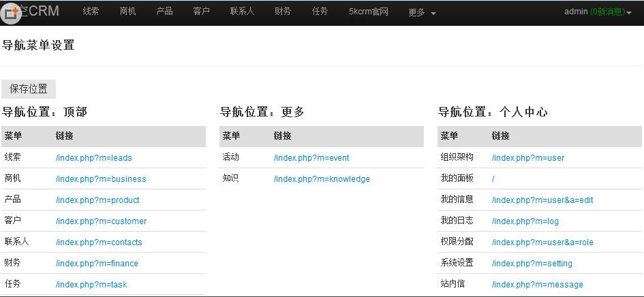Click the 我的面板 slash link
Image resolution: width=644 pixels, height=297 pixels.
pyautogui.click(x=493, y=179)
